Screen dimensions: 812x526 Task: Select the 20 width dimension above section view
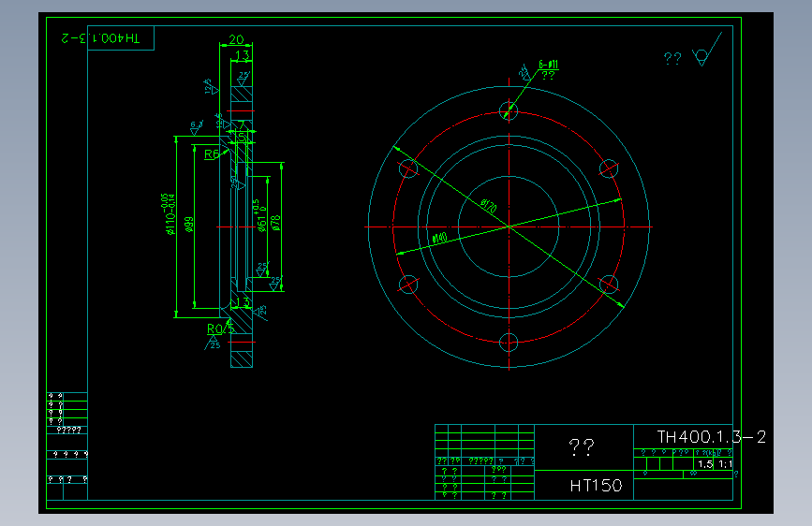tap(236, 39)
